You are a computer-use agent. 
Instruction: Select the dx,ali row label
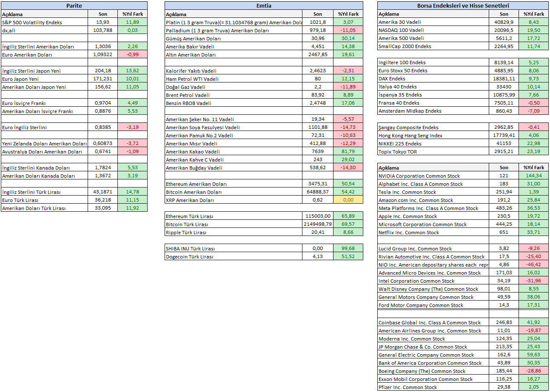coord(44,30)
